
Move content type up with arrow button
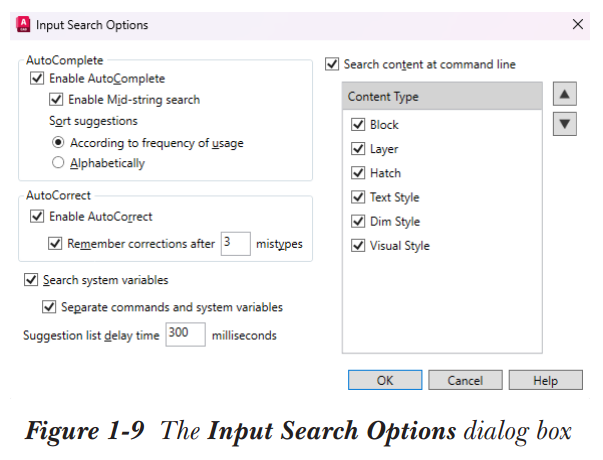(x=565, y=94)
